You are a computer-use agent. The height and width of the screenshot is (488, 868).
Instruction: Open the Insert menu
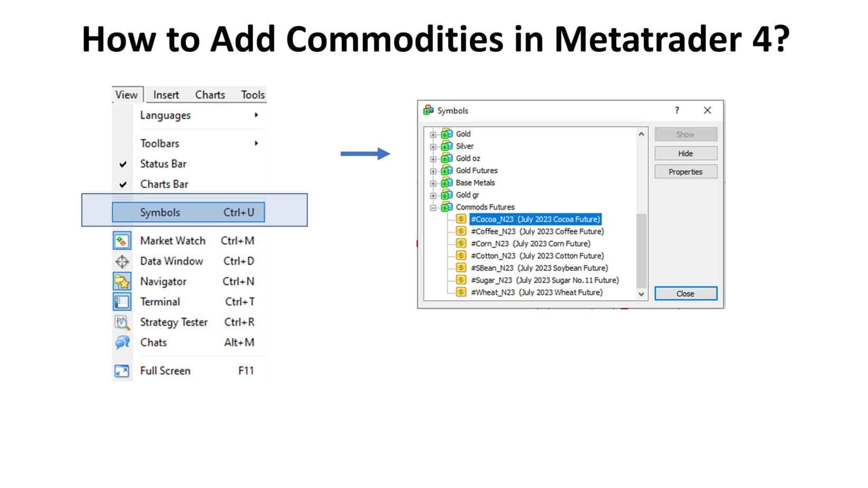pyautogui.click(x=166, y=95)
